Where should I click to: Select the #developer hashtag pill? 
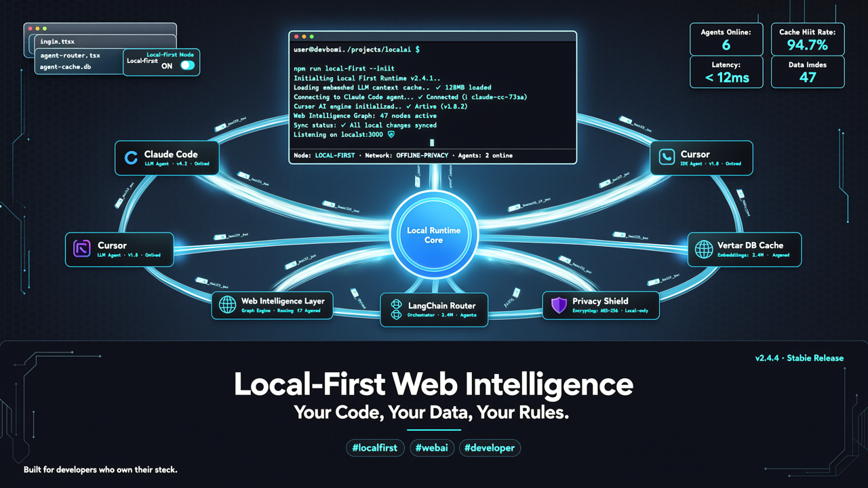click(x=490, y=448)
